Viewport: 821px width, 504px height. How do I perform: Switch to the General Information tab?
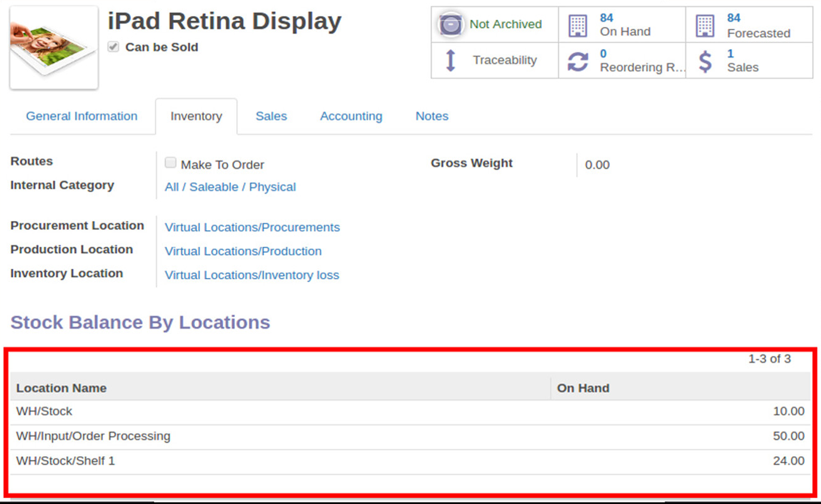(x=82, y=116)
